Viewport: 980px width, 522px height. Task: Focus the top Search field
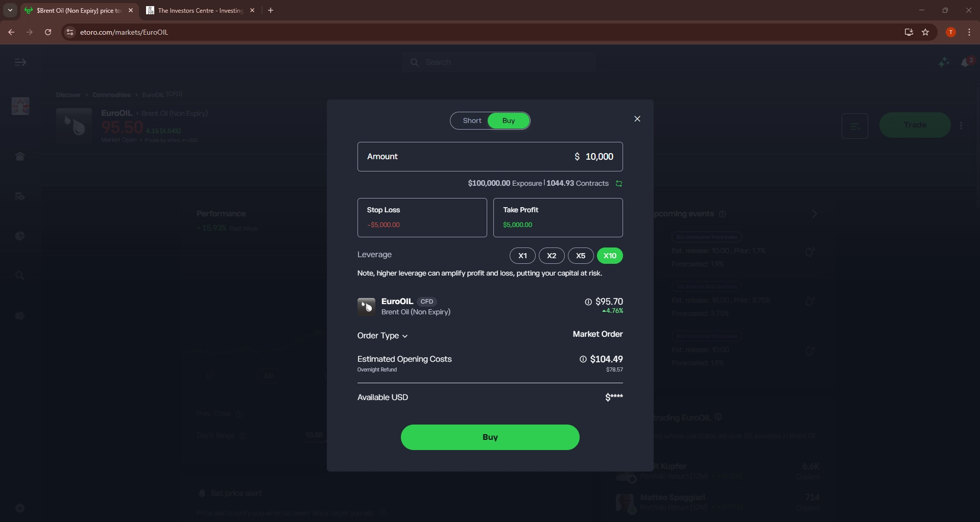pyautogui.click(x=498, y=62)
